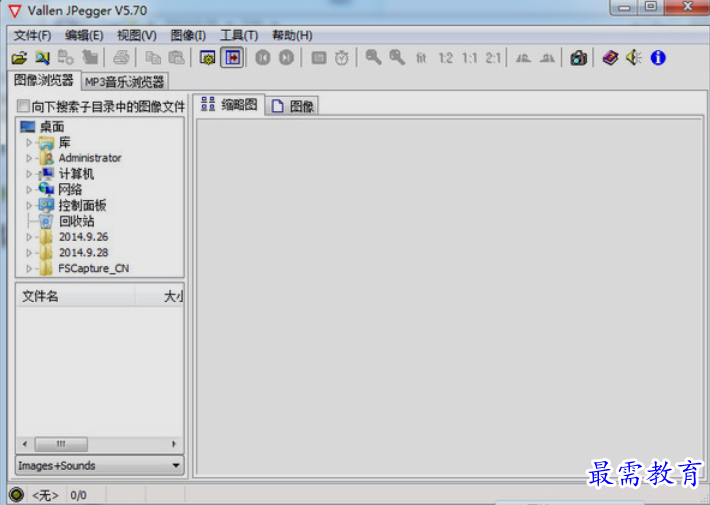Click the printer toolbar icon
This screenshot has height=505, width=710.
(121, 58)
